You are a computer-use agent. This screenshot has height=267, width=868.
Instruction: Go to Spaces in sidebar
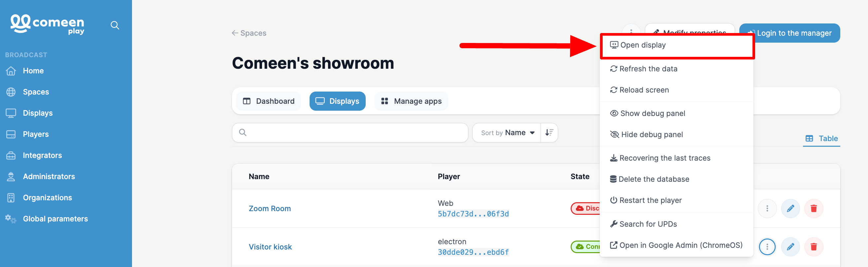click(36, 92)
